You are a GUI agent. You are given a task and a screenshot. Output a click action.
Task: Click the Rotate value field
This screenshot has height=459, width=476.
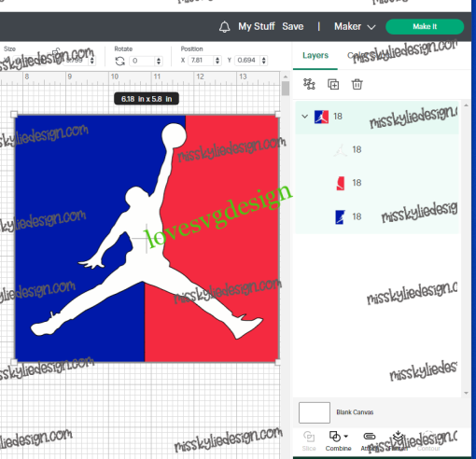[x=142, y=61]
